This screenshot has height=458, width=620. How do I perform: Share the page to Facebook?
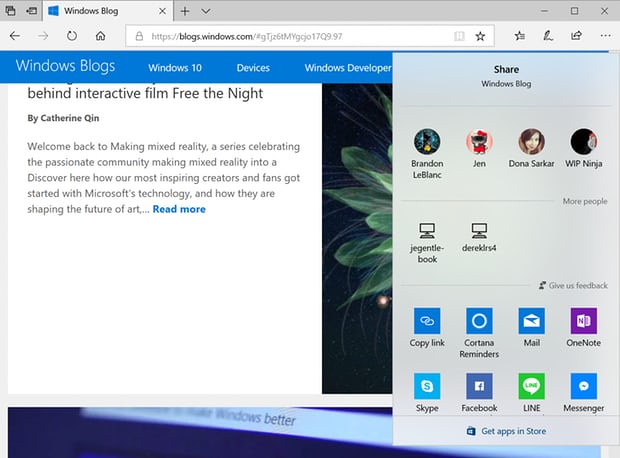click(479, 386)
